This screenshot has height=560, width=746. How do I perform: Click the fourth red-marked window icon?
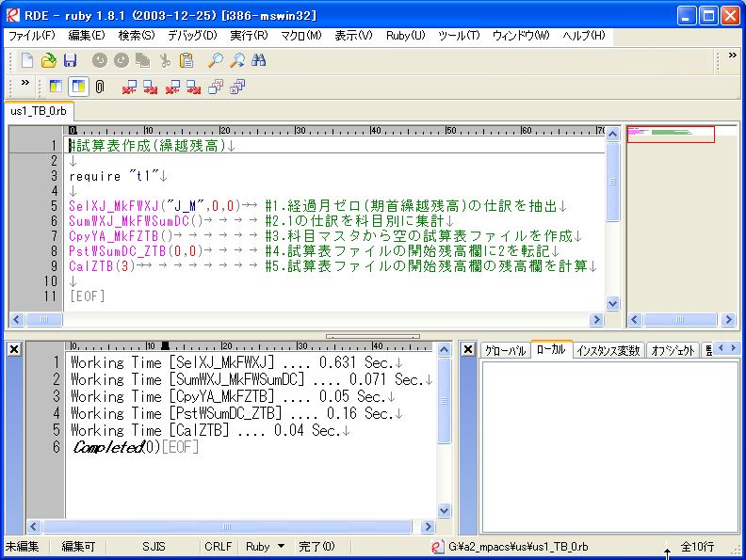coord(194,87)
